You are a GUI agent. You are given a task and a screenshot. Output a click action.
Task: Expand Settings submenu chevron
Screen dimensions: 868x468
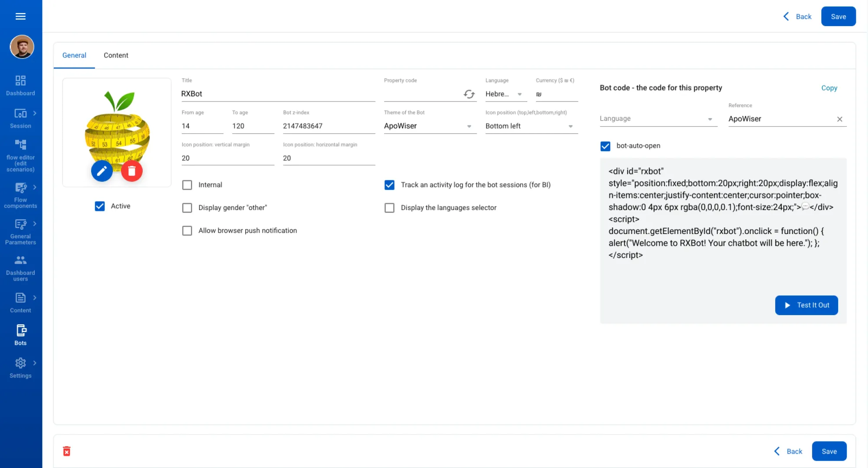(35, 363)
